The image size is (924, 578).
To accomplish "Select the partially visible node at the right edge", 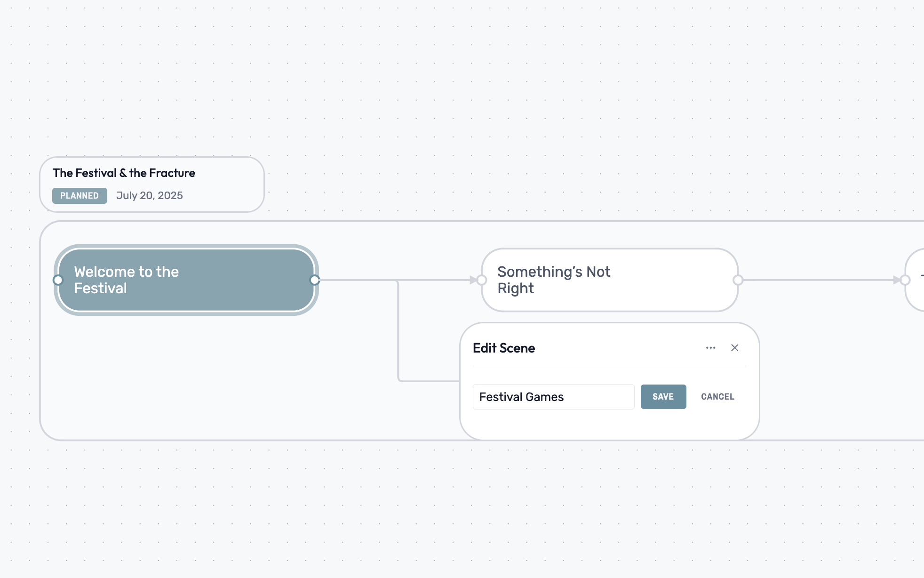I will pyautogui.click(x=917, y=280).
